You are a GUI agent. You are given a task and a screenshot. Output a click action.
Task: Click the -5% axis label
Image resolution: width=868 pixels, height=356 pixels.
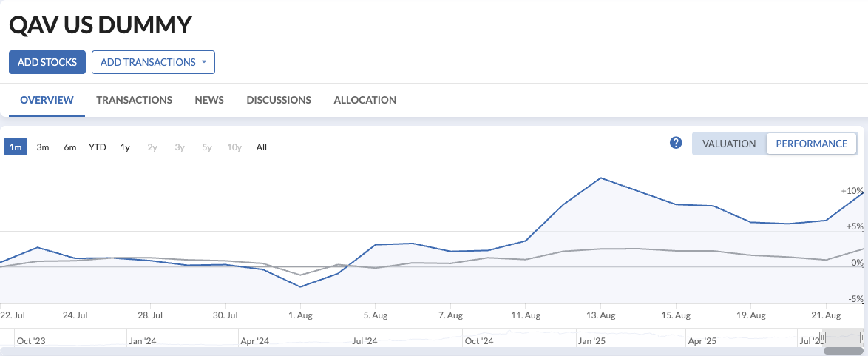856,299
